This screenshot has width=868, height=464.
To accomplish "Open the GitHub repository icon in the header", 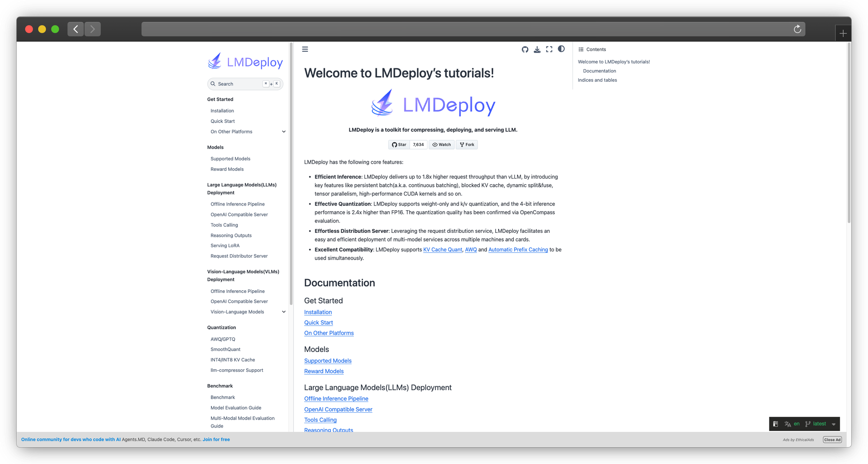I will tap(525, 50).
